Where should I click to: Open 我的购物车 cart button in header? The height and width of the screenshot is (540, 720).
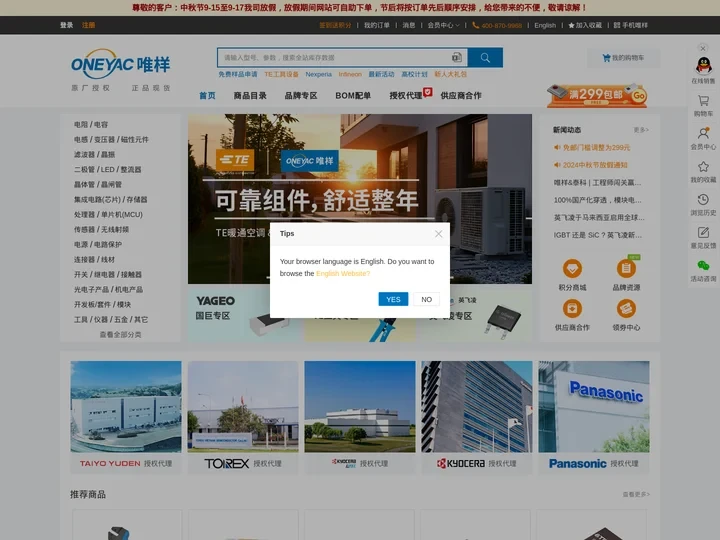click(623, 58)
